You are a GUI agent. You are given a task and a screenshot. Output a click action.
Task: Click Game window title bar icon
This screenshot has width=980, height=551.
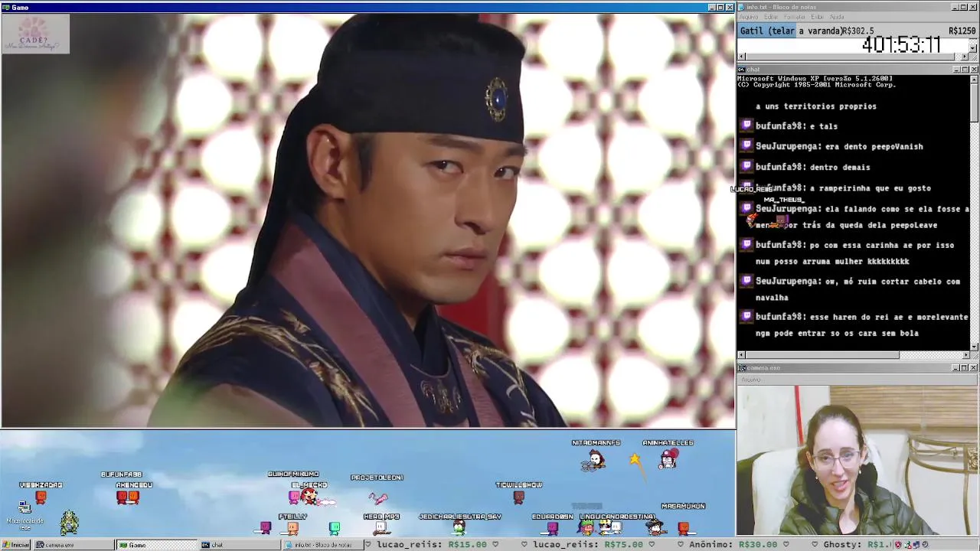pyautogui.click(x=5, y=7)
